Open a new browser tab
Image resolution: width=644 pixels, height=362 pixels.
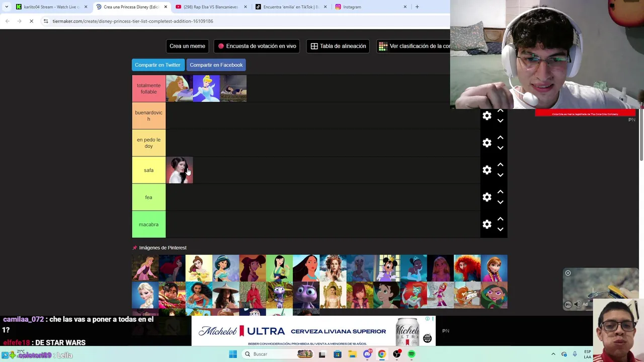point(417,7)
